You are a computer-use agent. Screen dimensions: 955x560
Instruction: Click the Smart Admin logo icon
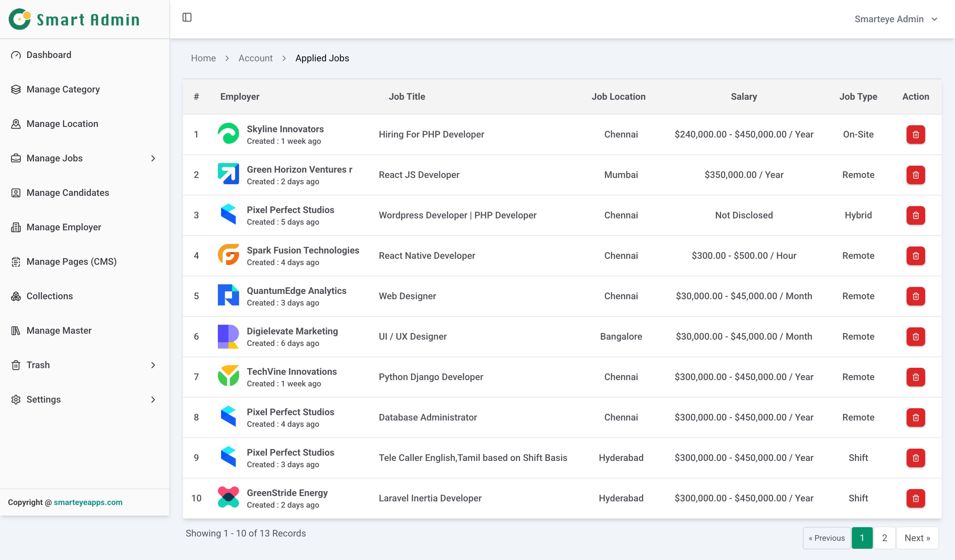[x=20, y=19]
